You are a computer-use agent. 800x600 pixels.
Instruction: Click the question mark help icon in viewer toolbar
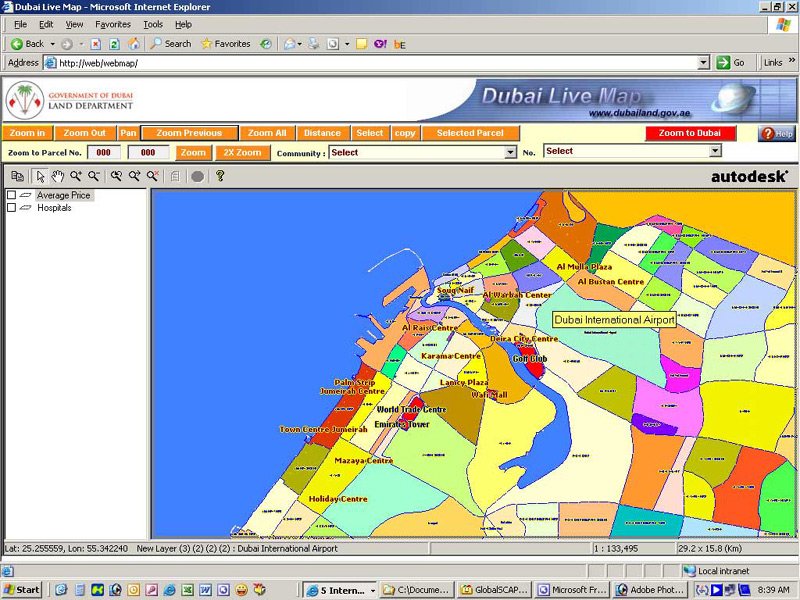[220, 176]
